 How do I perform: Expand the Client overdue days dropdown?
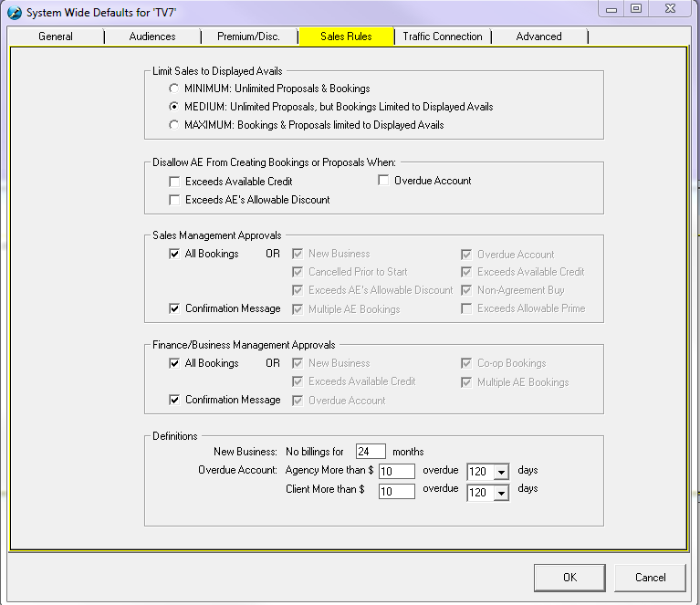tap(500, 492)
